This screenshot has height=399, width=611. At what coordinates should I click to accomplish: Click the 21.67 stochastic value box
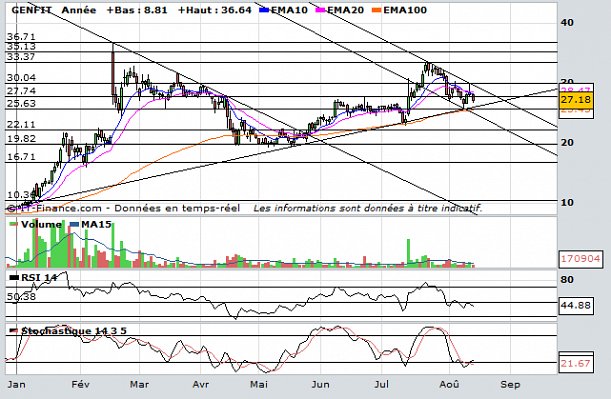coord(576,364)
